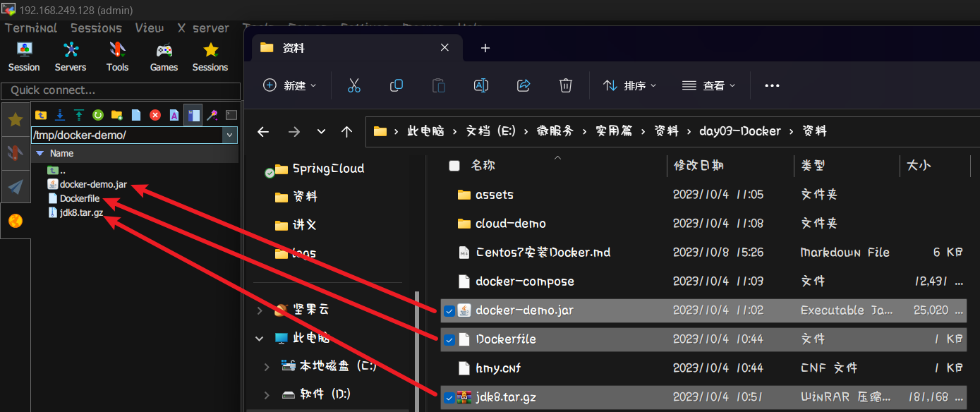
Task: Open the Servers toolbar icon
Action: (71, 56)
